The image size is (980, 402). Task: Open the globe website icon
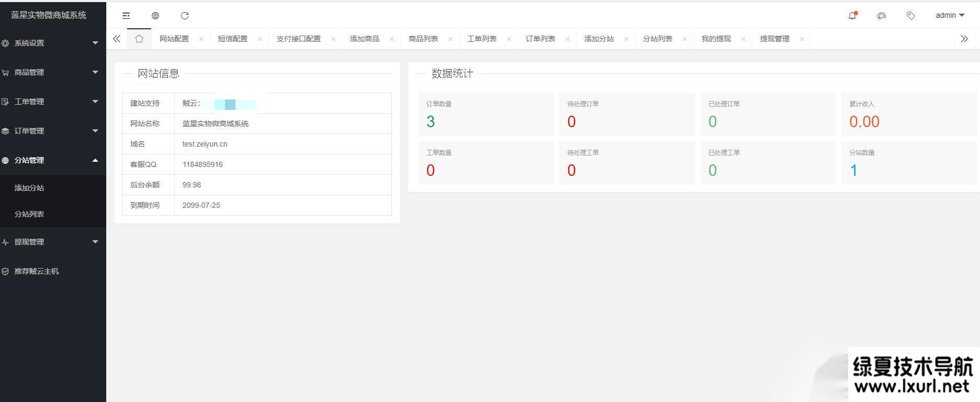tap(155, 16)
